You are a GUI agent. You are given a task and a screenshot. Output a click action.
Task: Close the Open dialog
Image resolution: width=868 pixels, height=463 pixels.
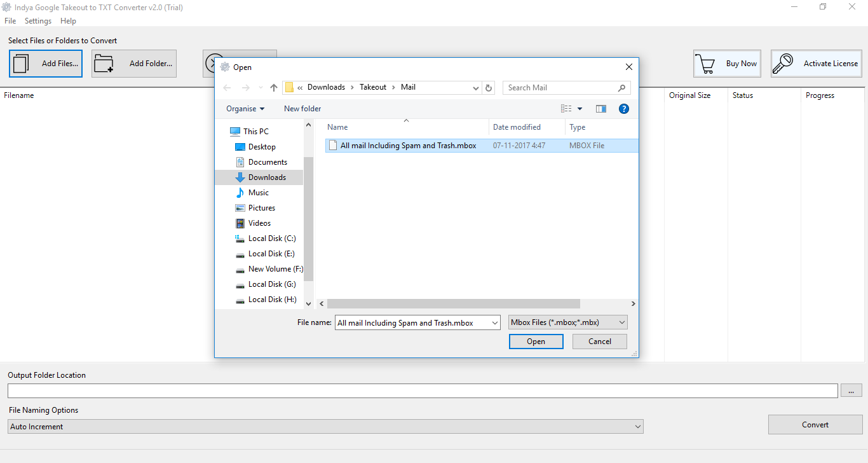[628, 67]
